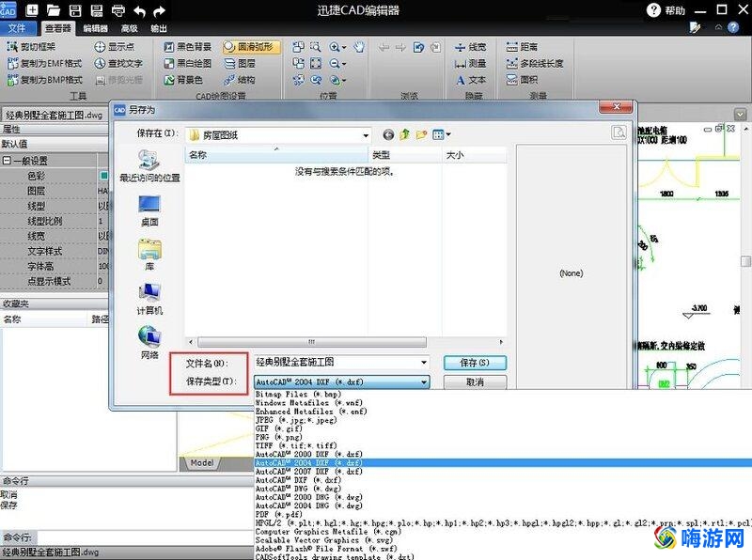The width and height of the screenshot is (752, 560).
Task: Open 查找文字 tool
Action: point(118,63)
